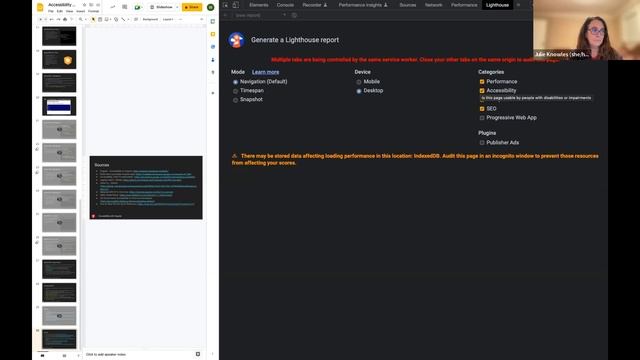Screen dimensions: 640x360
Task: Click to add speaker notes
Action: click(x=106, y=354)
